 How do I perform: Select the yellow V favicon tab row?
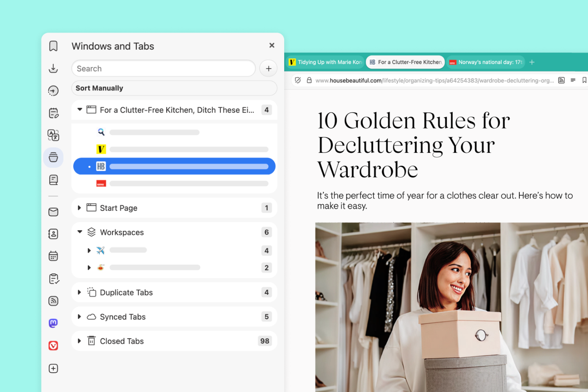174,149
